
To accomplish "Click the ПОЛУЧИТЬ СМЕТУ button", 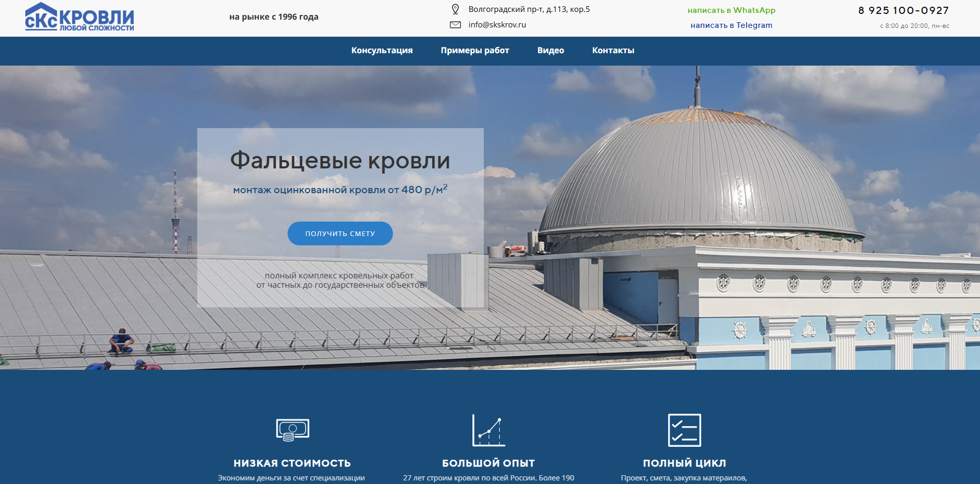I will (x=340, y=233).
